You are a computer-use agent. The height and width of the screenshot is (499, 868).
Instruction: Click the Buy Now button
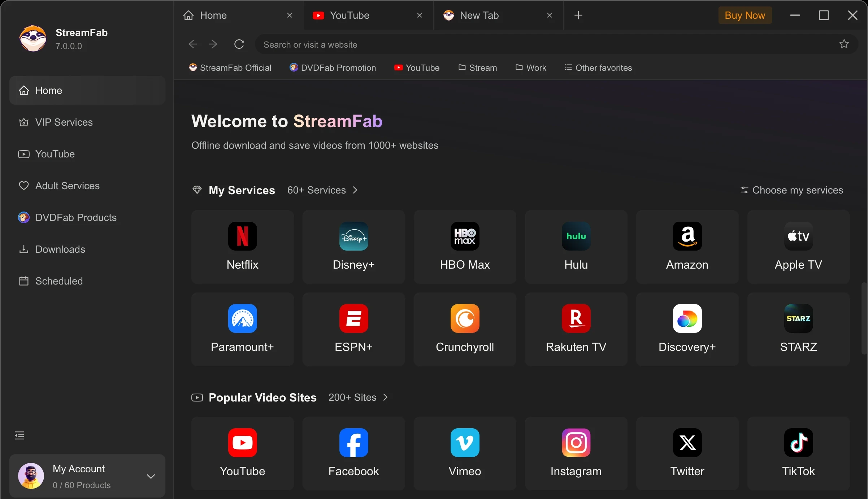click(x=745, y=15)
